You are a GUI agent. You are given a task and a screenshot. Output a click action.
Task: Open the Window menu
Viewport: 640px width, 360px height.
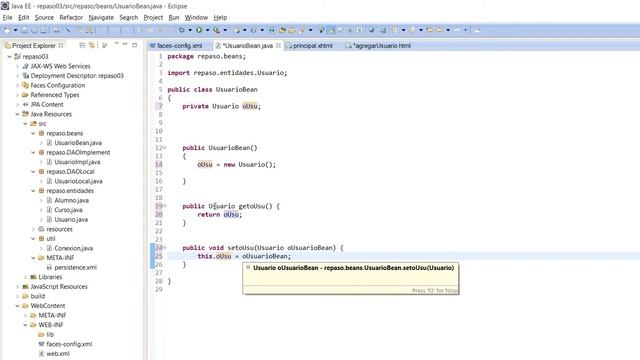coord(196,18)
